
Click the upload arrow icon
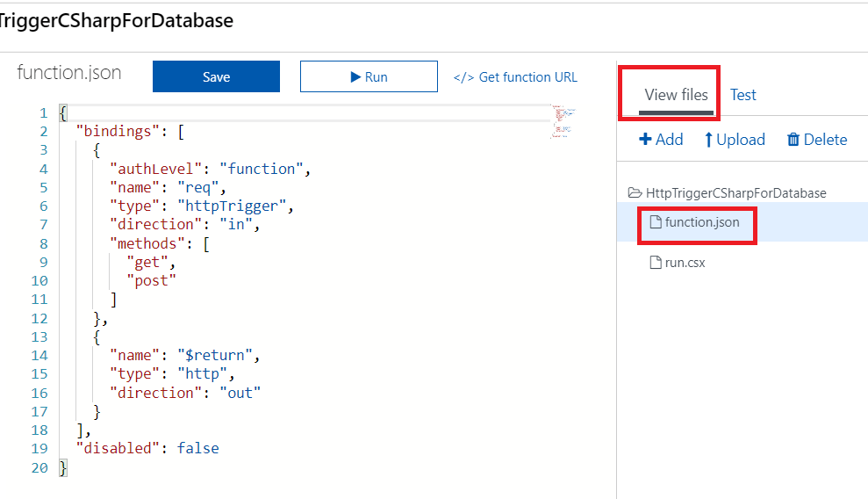click(708, 140)
